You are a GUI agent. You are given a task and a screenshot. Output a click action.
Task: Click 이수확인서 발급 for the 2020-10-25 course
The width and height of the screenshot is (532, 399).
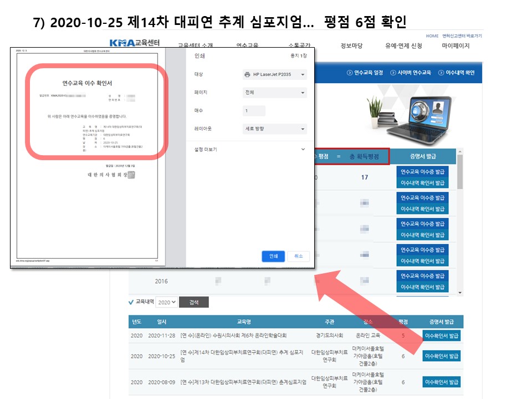coord(441,356)
